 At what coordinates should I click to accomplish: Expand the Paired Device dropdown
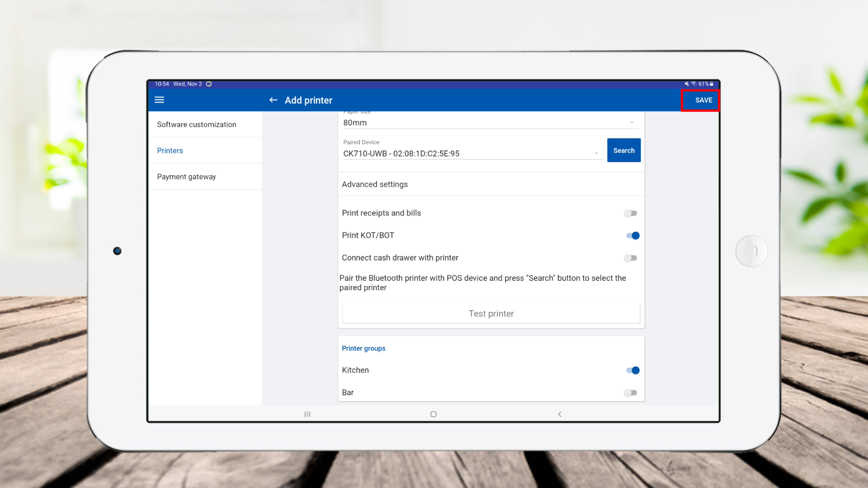[x=470, y=154]
